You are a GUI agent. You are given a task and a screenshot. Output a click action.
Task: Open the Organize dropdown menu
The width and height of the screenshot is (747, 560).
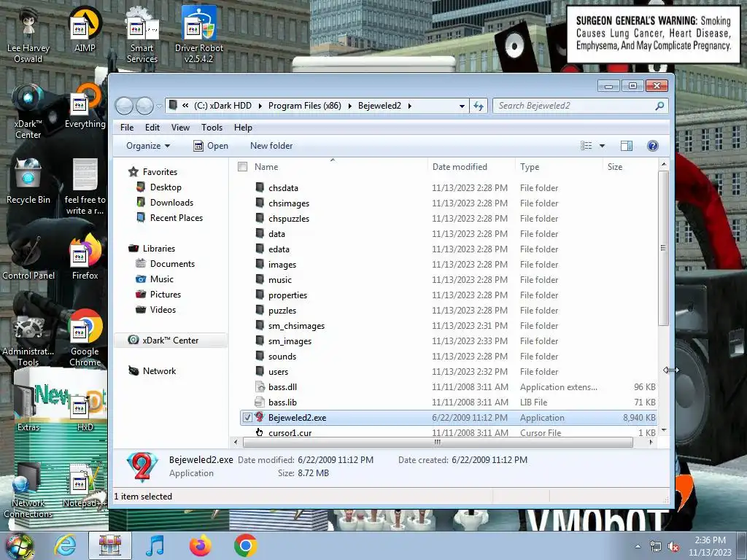147,146
